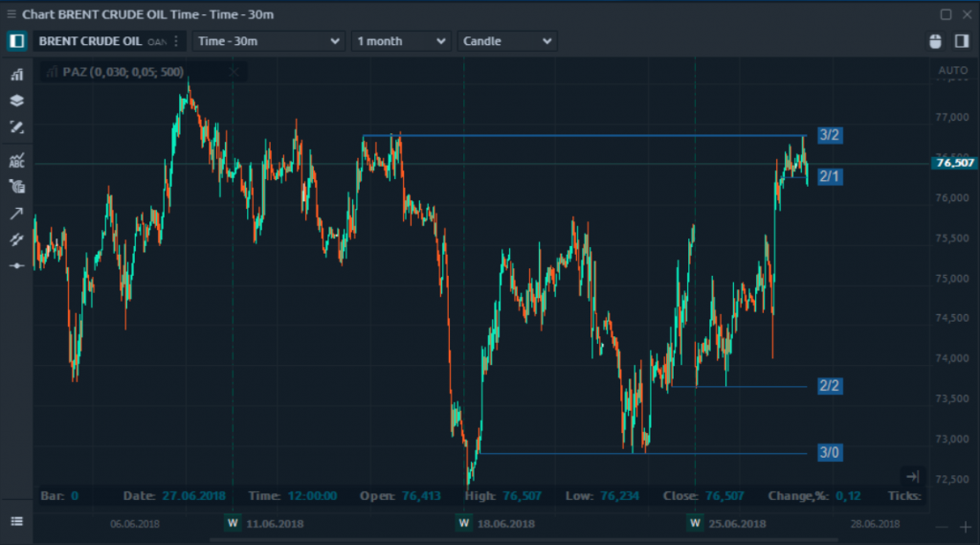Toggle the left toolbar panel button

(16, 41)
